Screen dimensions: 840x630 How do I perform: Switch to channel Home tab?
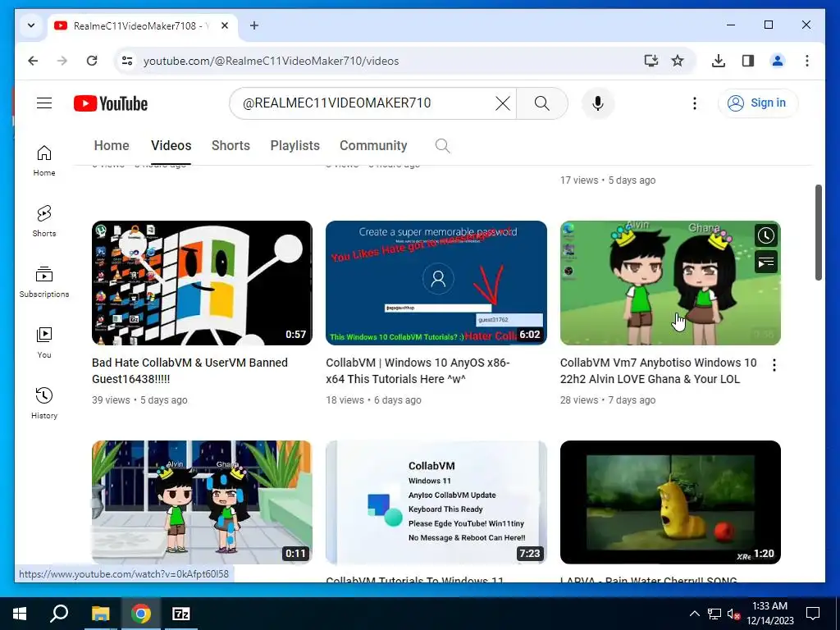[x=112, y=145]
